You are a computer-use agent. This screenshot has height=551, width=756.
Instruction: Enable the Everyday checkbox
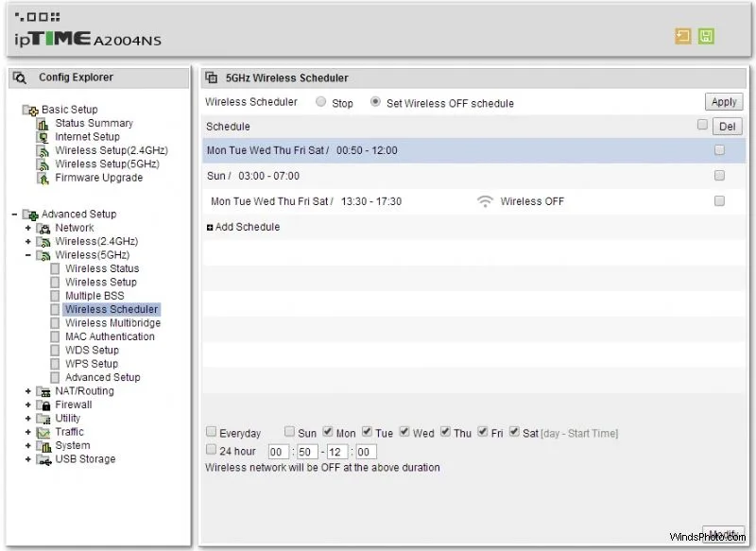(x=211, y=431)
